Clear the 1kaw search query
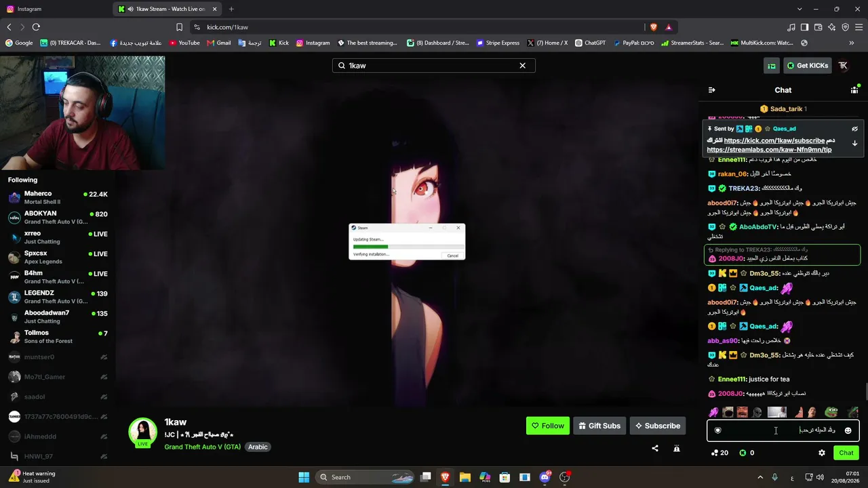The width and height of the screenshot is (868, 488). coord(523,66)
